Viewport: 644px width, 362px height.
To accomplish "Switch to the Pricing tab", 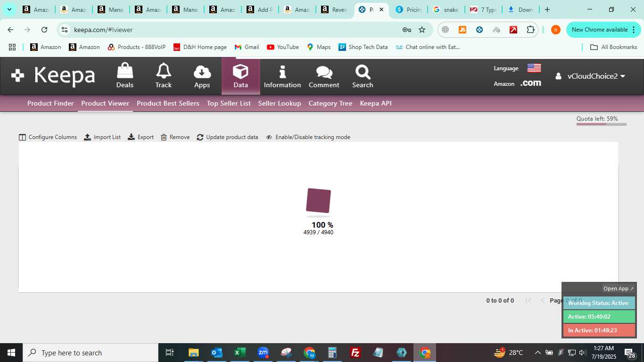I will point(409,9).
